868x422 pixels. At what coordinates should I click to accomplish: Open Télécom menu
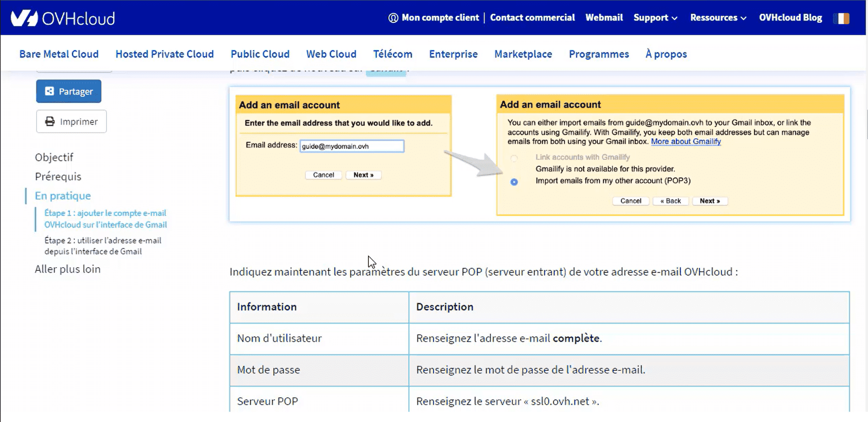click(393, 54)
